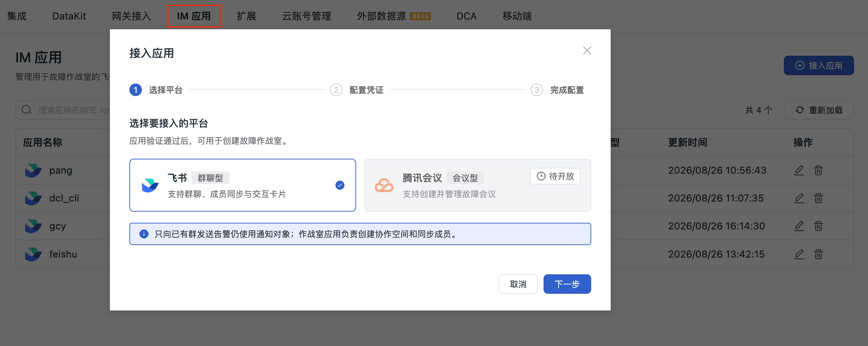Open the 移动端 tab
Image resolution: width=868 pixels, height=346 pixels.
tap(517, 16)
